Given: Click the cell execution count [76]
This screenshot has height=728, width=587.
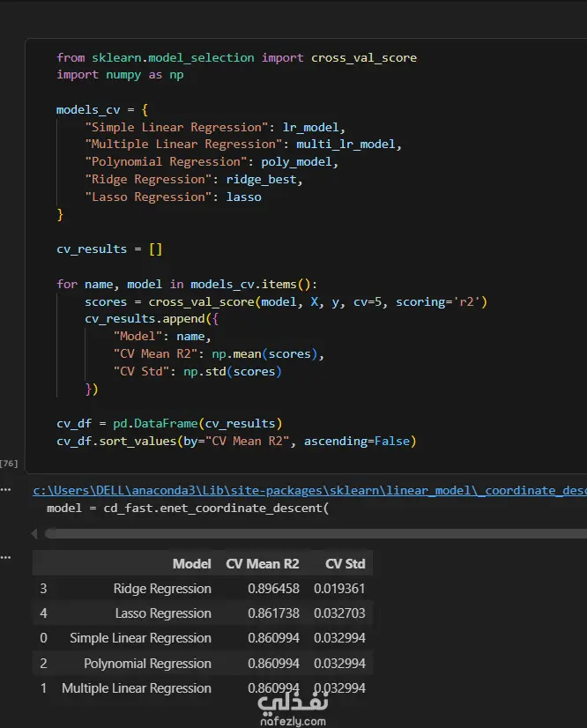Looking at the screenshot, I should [x=9, y=464].
